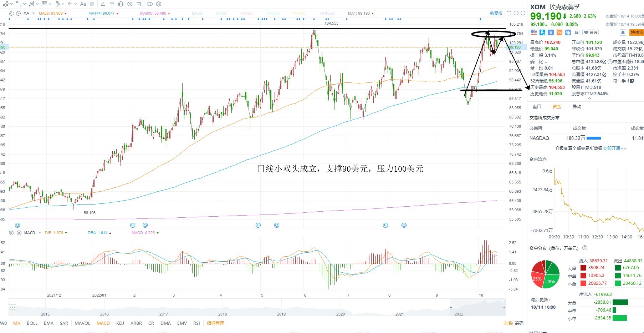Click the bell price alert icon

click(x=623, y=32)
